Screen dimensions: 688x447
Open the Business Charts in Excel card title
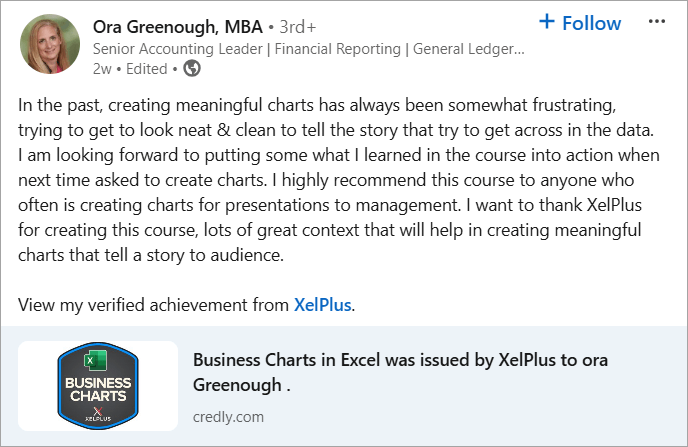[400, 372]
